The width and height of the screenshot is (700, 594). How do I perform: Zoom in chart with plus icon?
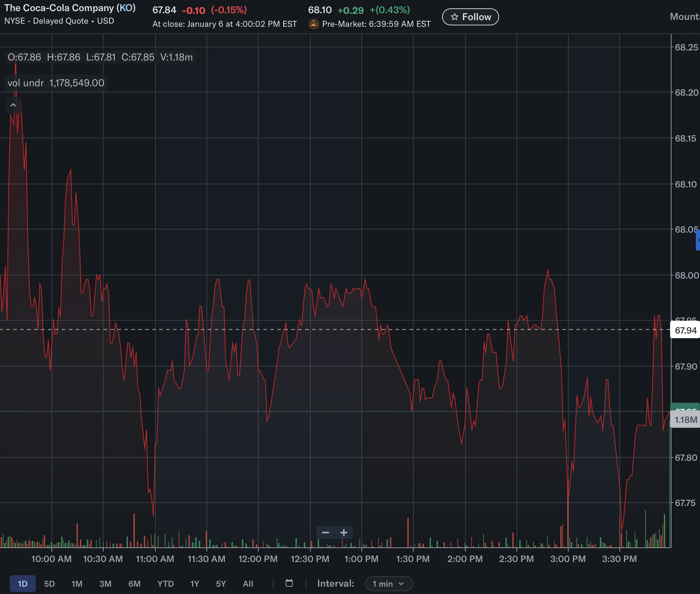pos(344,532)
